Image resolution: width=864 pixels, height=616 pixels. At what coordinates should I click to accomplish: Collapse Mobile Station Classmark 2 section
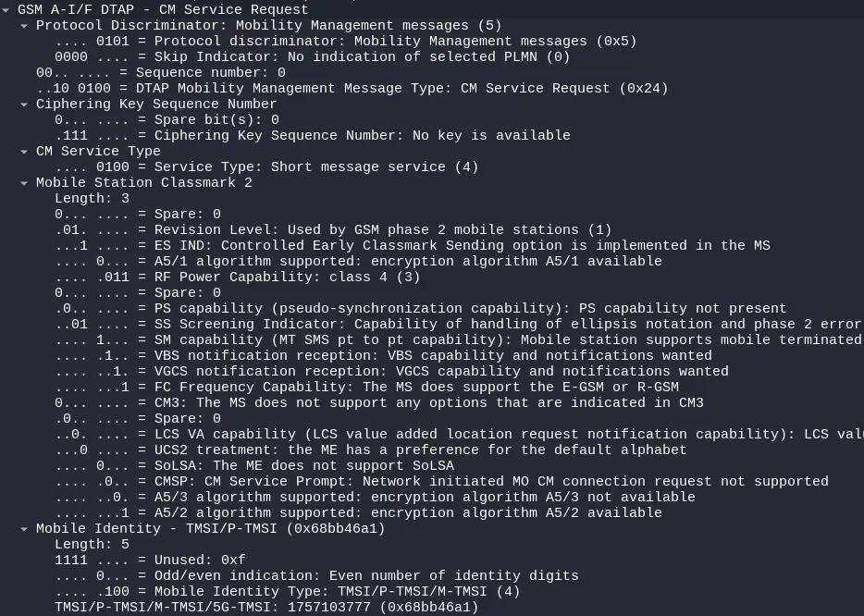(x=25, y=183)
